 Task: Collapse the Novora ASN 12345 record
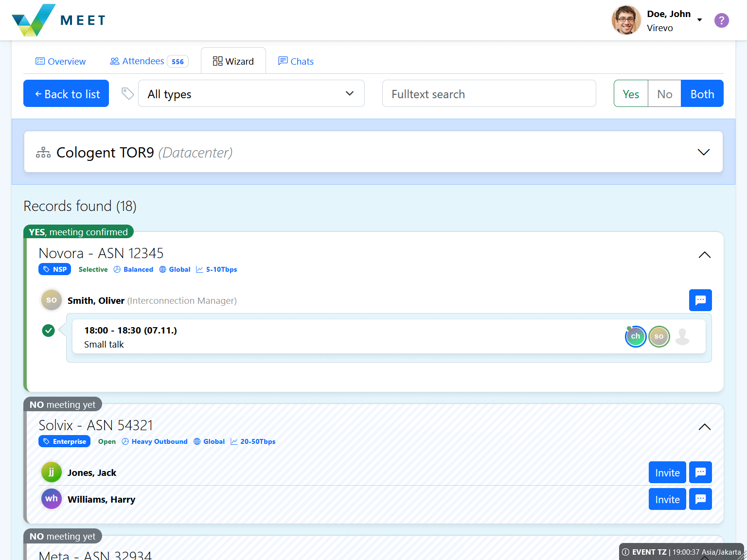[x=704, y=255]
